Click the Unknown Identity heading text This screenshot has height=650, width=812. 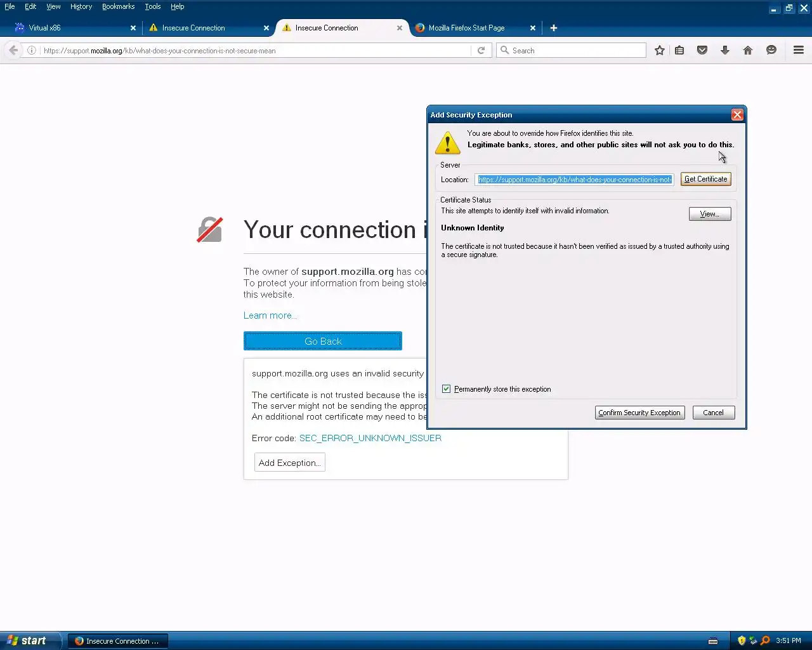[x=473, y=228]
